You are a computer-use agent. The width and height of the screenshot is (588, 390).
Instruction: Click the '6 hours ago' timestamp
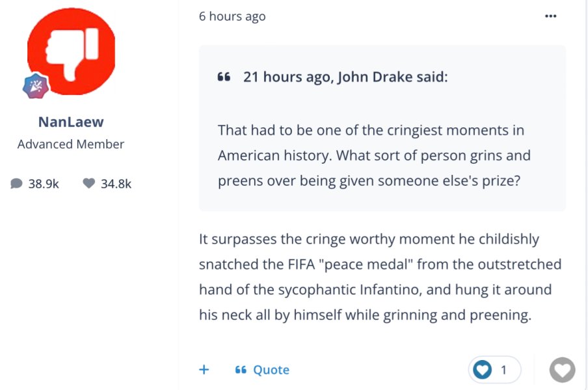tap(232, 16)
